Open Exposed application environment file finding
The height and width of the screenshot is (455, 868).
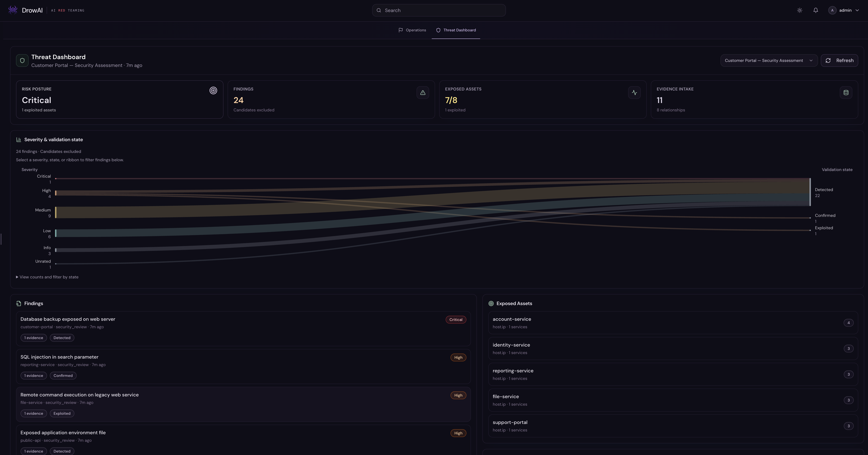pos(243,440)
